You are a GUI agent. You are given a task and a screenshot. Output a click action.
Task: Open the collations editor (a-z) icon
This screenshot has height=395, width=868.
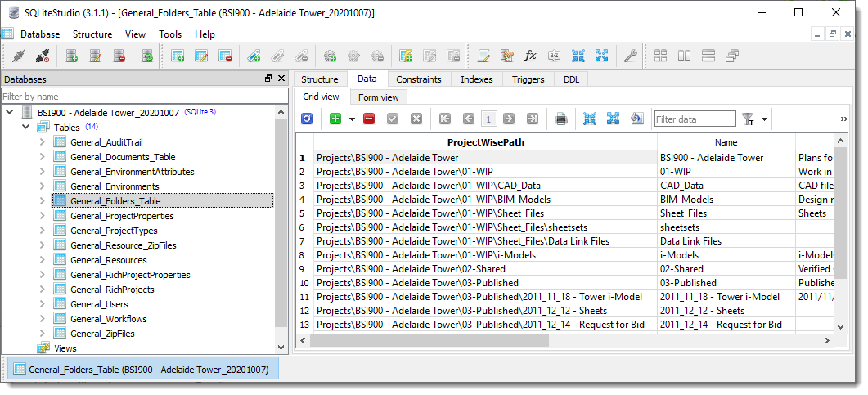(554, 56)
